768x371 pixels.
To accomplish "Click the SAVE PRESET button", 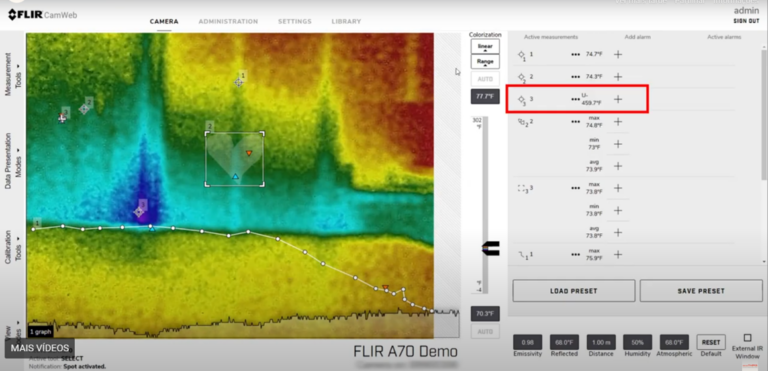I will coord(701,291).
